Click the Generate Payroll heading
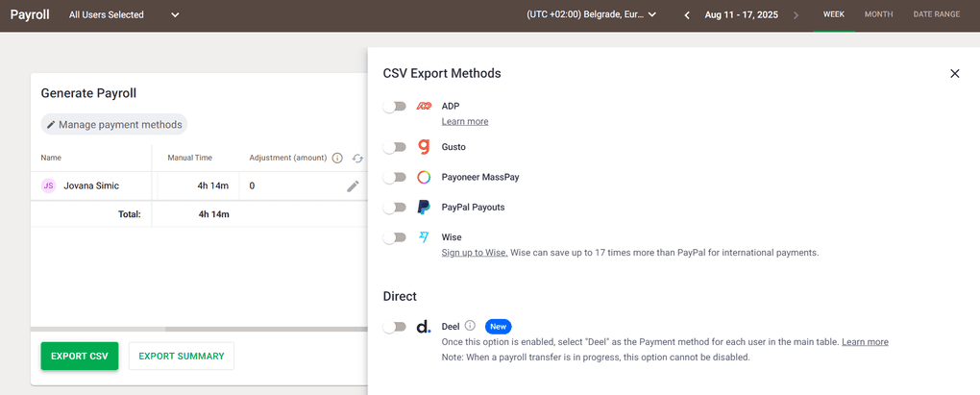 click(x=88, y=93)
